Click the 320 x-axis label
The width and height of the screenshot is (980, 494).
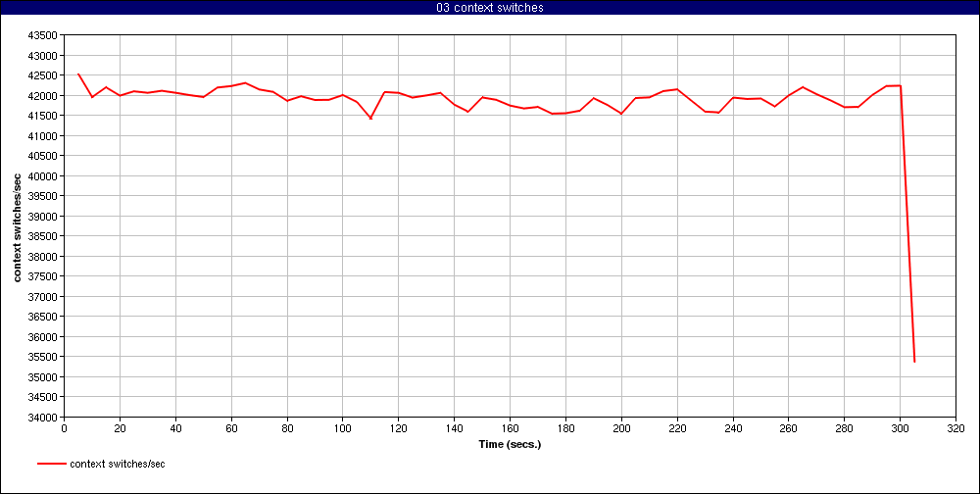coord(955,429)
